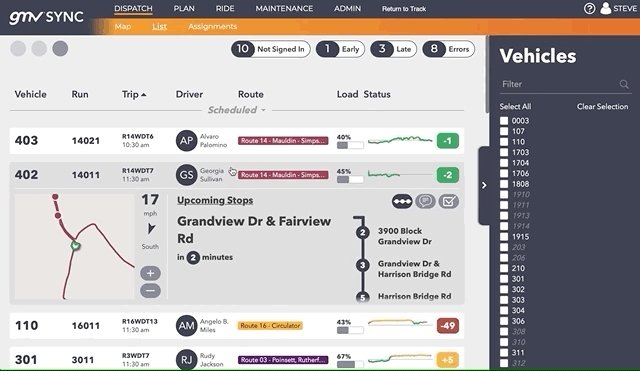Image resolution: width=640 pixels, height=371 pixels.
Task: Click the 45% load bar for vehicle 402
Action: click(x=350, y=180)
